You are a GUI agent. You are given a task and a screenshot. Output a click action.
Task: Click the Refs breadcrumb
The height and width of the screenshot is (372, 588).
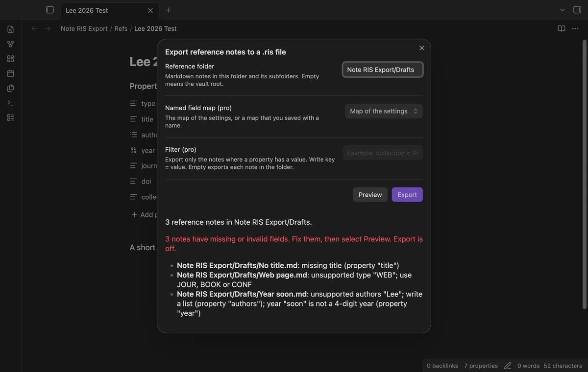121,28
